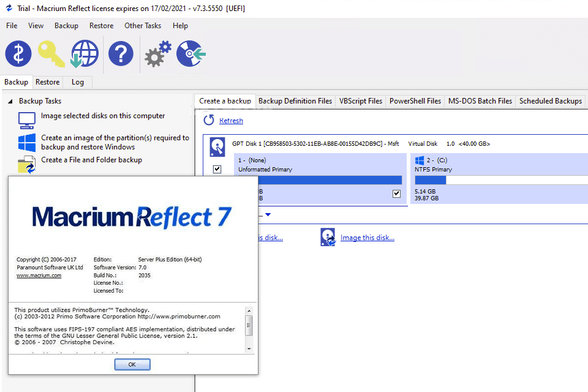Image resolution: width=588 pixels, height=392 pixels.
Task: Open the Help menu
Action: click(x=180, y=26)
